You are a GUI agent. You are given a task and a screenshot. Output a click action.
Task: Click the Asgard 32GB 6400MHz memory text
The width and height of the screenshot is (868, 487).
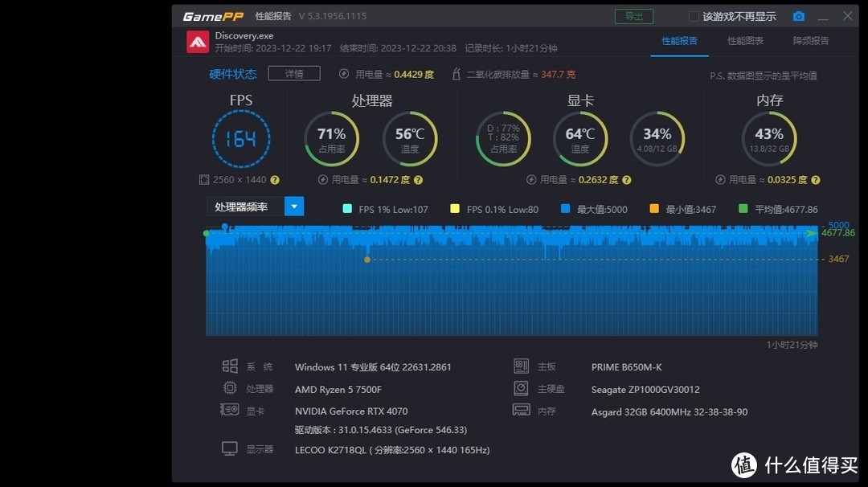[x=669, y=412]
